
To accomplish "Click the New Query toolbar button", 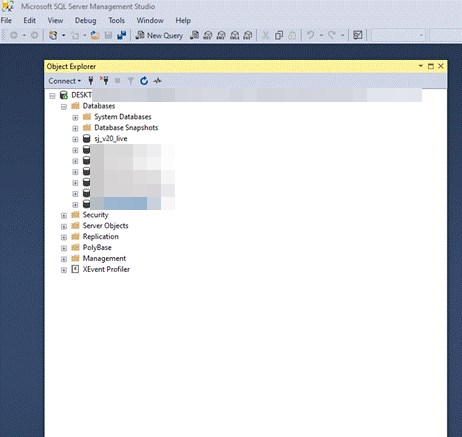I will point(159,35).
